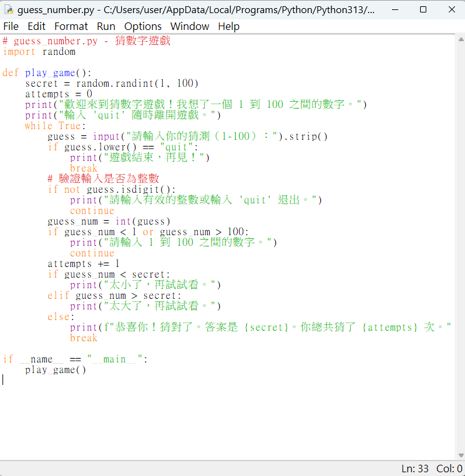Click the 'guess_num = int(guess)' line
This screenshot has width=465, height=476.
pos(109,221)
